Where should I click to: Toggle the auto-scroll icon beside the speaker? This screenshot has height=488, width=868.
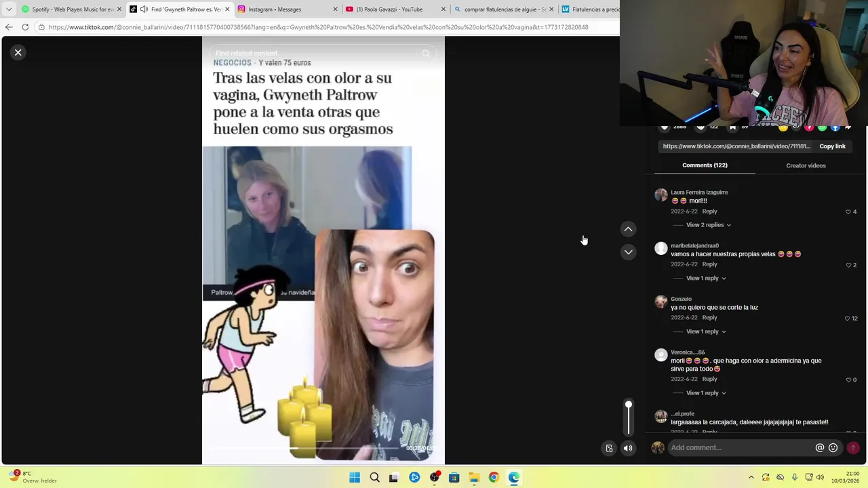(609, 448)
